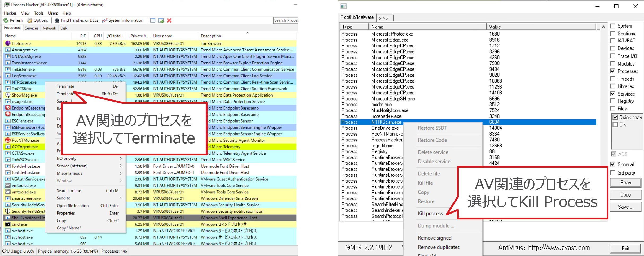Select the NTRtScan.exe row in GMER
The image size is (644, 256).
468,122
